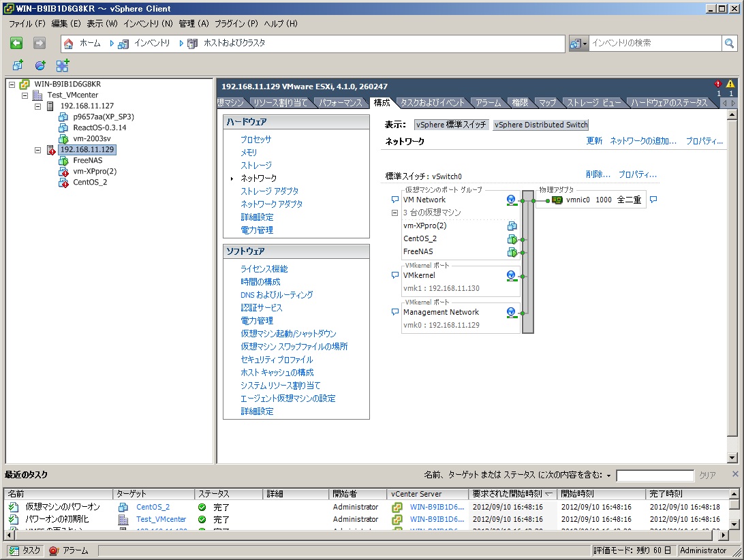Click the tab strip left scroll arrow
The image size is (744, 560).
(x=724, y=103)
